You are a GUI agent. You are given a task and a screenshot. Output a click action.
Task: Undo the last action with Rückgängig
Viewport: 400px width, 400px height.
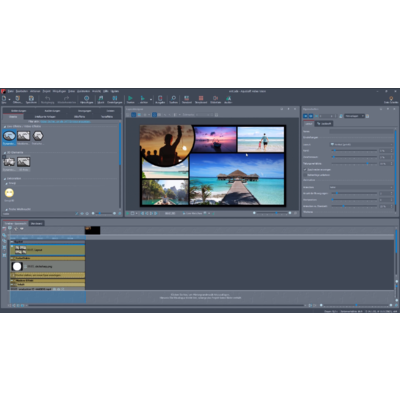48,98
